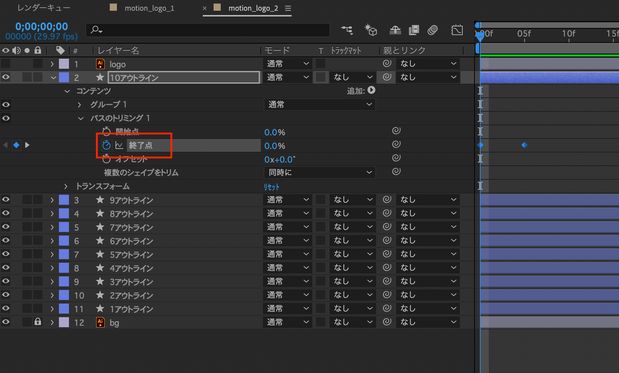Open the graph editor icon
Viewport: 619px width, 373px height.
(457, 30)
